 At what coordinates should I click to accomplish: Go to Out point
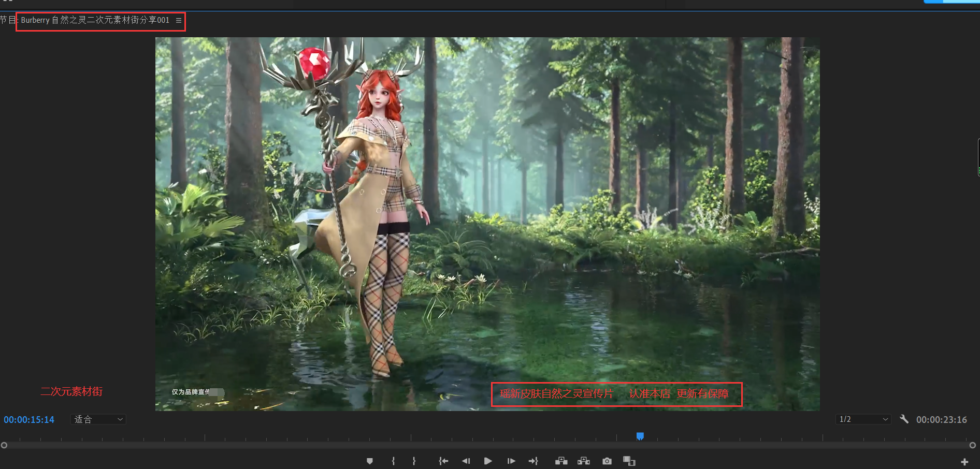tap(534, 461)
